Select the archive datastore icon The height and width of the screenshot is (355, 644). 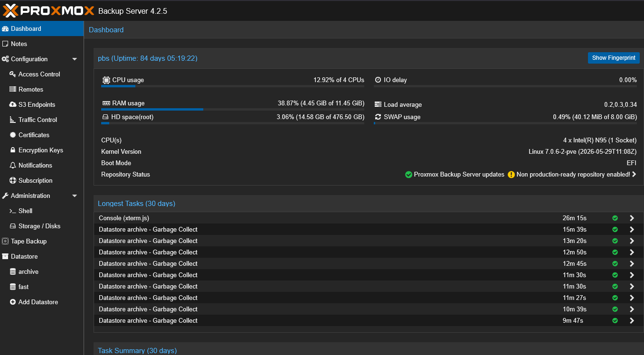pos(13,271)
